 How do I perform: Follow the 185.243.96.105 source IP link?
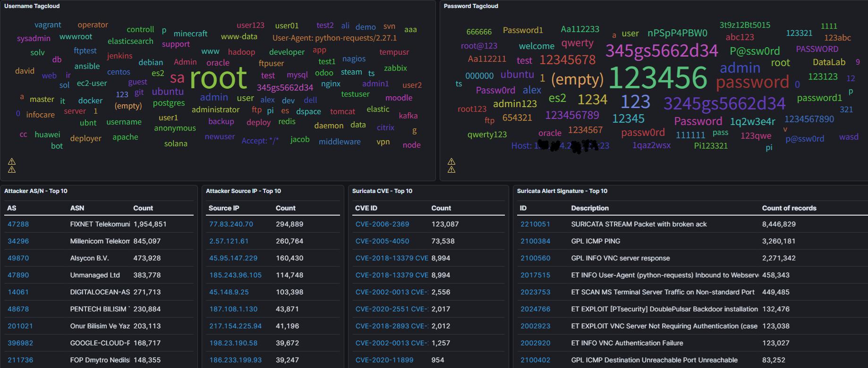point(235,275)
